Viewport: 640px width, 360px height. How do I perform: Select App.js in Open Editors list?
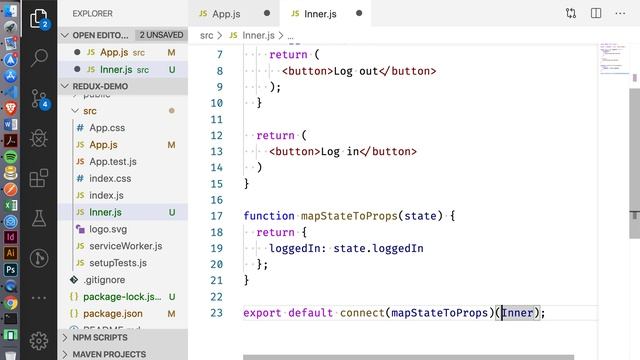coord(122,52)
